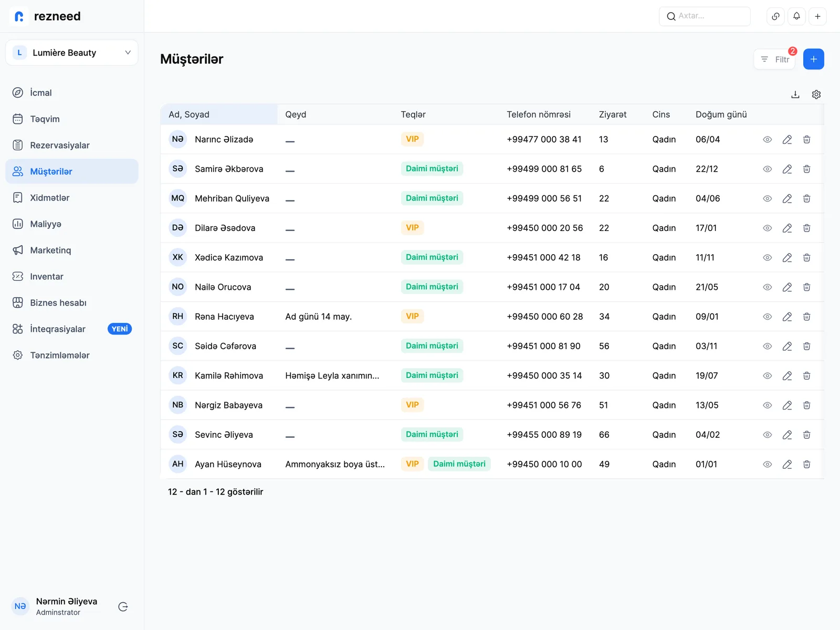Edit Narınc Əlizadə with pencil icon

[x=787, y=140]
